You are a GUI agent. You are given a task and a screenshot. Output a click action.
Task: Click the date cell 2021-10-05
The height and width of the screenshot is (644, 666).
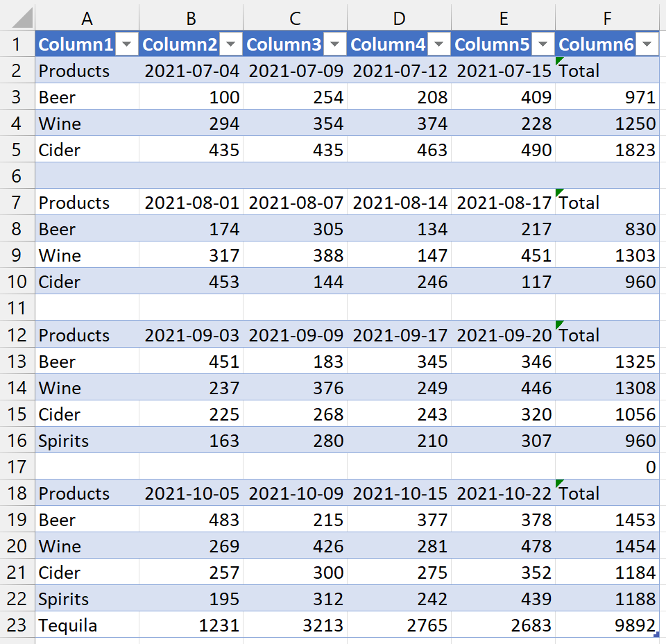191,493
